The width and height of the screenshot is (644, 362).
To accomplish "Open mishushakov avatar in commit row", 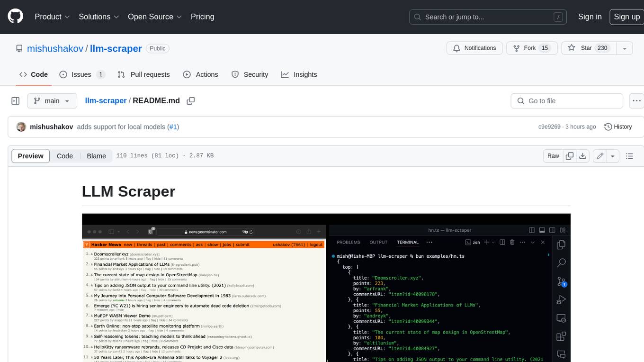I will point(21,127).
